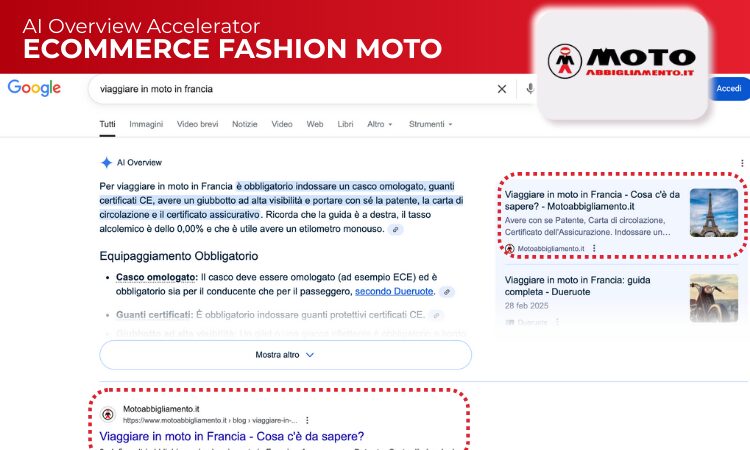Open source link icon after guanti certificati CE
Viewport: 750px width, 450px height.
pyautogui.click(x=436, y=315)
